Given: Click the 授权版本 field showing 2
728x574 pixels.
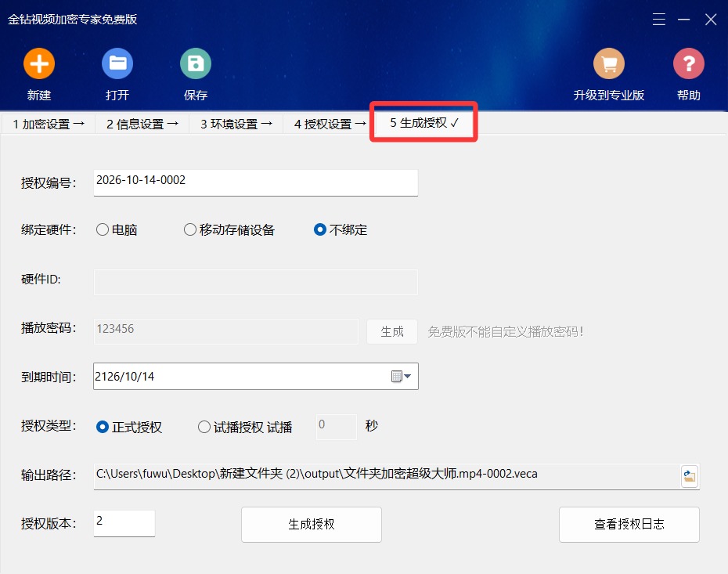Looking at the screenshot, I should pyautogui.click(x=124, y=523).
